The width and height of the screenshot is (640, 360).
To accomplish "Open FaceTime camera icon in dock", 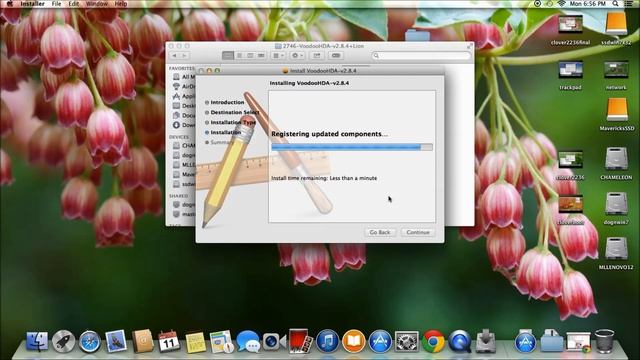I will pyautogui.click(x=273, y=341).
